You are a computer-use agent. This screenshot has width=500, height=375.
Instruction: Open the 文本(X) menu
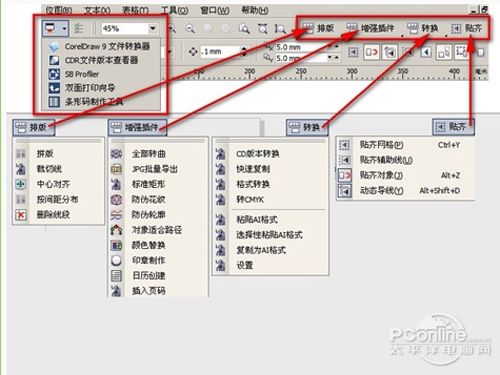coord(97,10)
